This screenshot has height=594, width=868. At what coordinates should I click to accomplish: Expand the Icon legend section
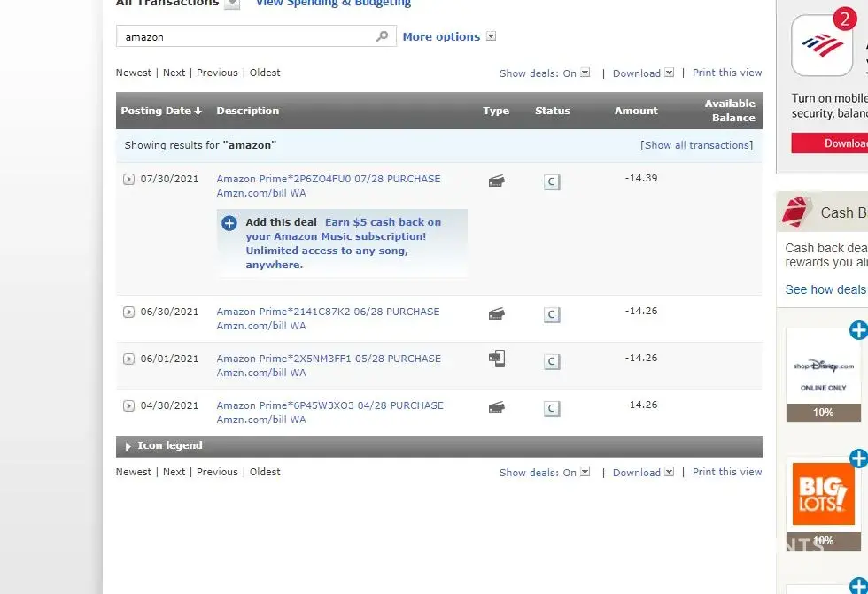coord(128,446)
